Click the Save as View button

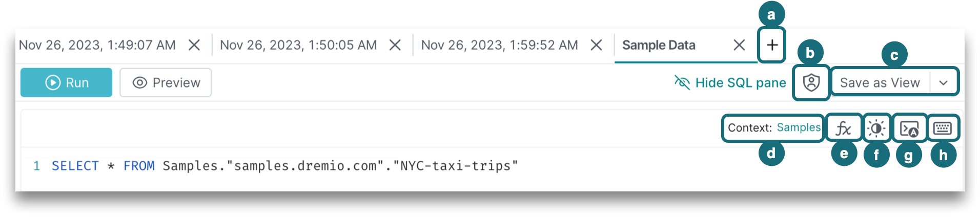click(880, 82)
